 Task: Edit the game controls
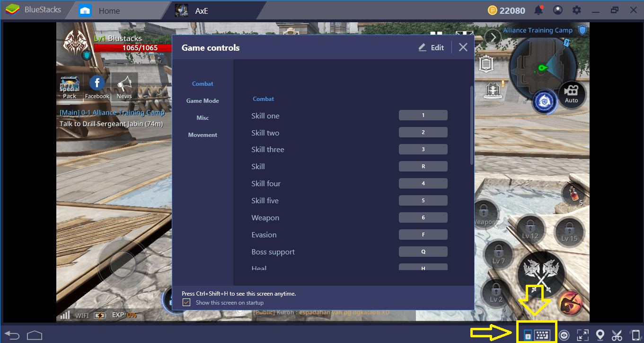point(431,47)
